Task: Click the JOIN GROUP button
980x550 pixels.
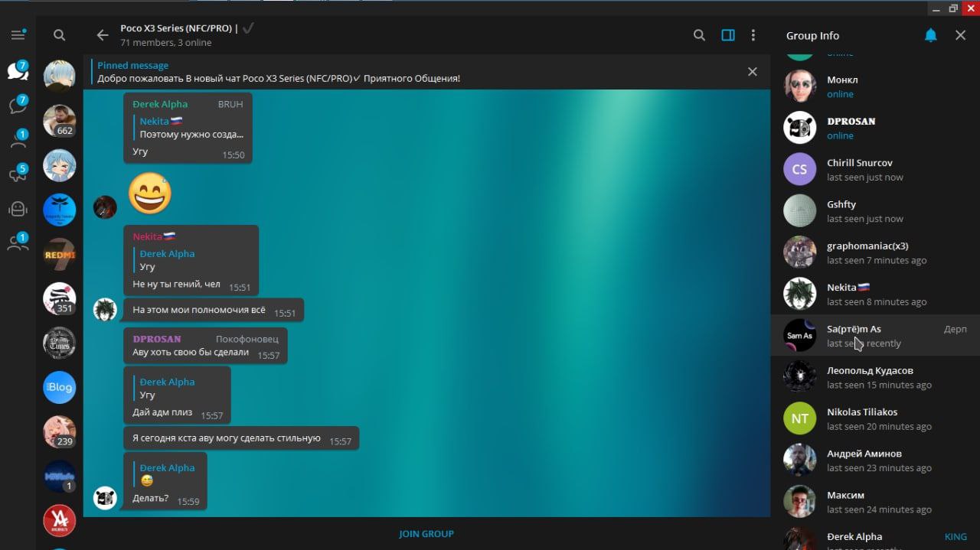Action: pos(426,534)
